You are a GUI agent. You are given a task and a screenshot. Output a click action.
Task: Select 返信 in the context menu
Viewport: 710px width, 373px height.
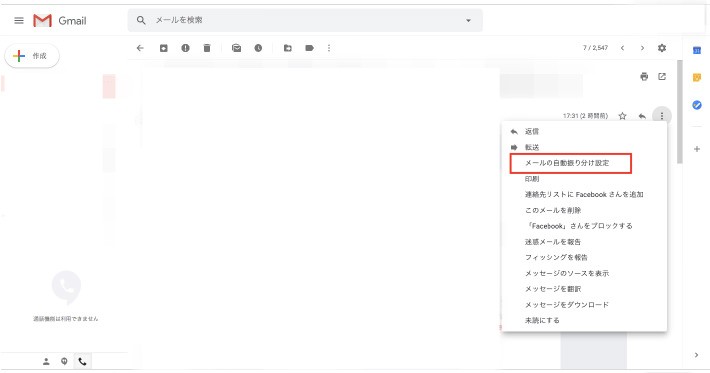point(584,132)
